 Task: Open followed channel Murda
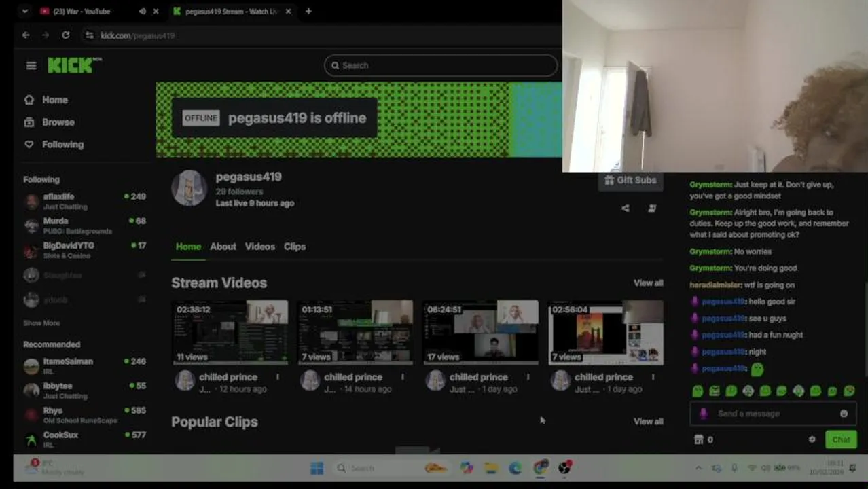point(85,225)
